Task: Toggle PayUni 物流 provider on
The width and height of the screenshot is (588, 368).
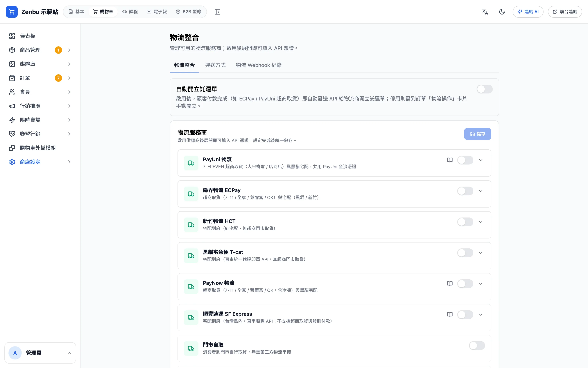Action: click(465, 160)
